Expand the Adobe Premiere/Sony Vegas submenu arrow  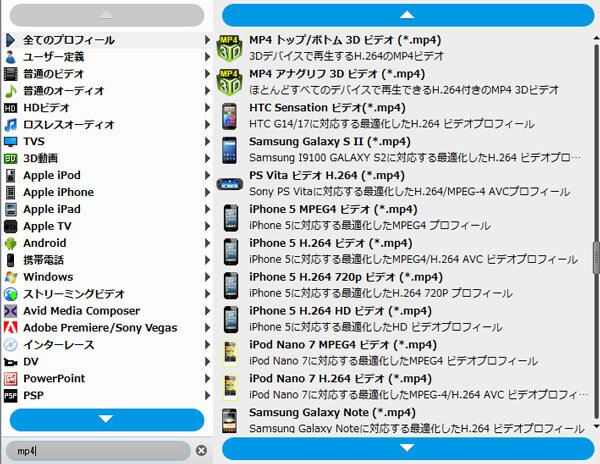[207, 328]
